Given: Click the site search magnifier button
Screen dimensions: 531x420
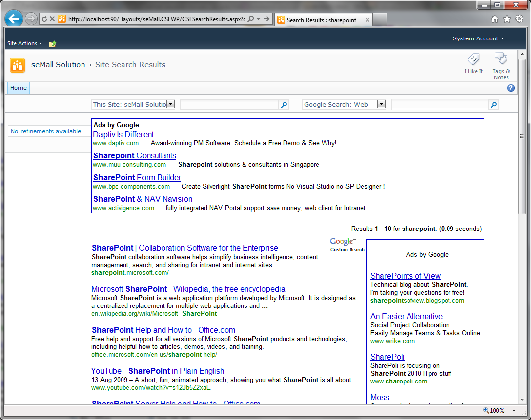Looking at the screenshot, I should (284, 105).
